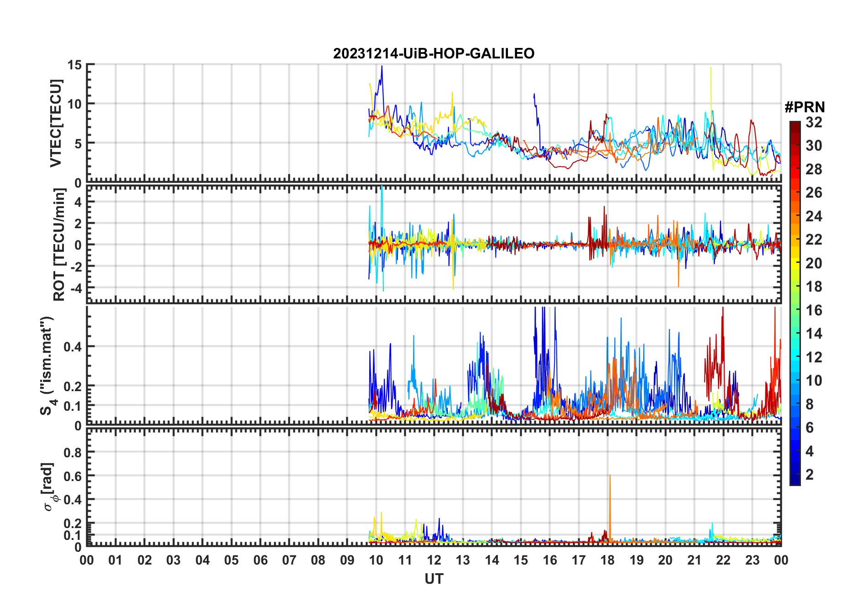Image resolution: width=868 pixels, height=607 pixels.
Task: Click the 23 UT hour tick label
Action: [752, 560]
